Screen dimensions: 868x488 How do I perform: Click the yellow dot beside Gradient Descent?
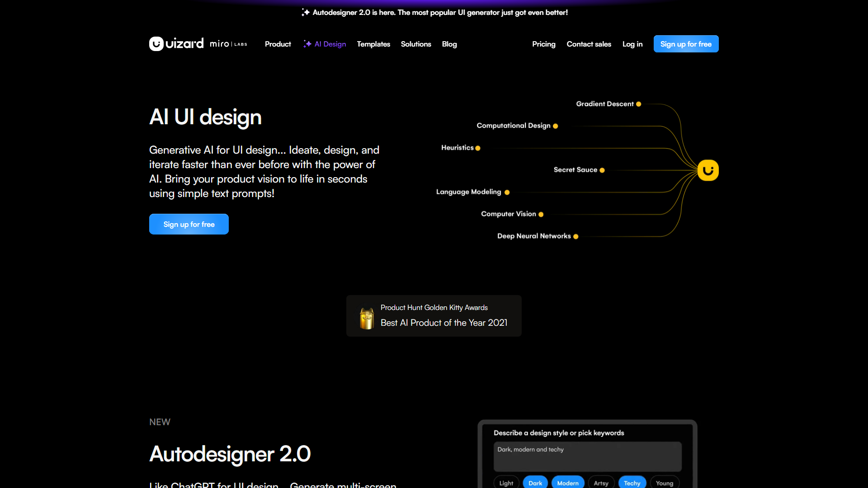[x=638, y=104]
